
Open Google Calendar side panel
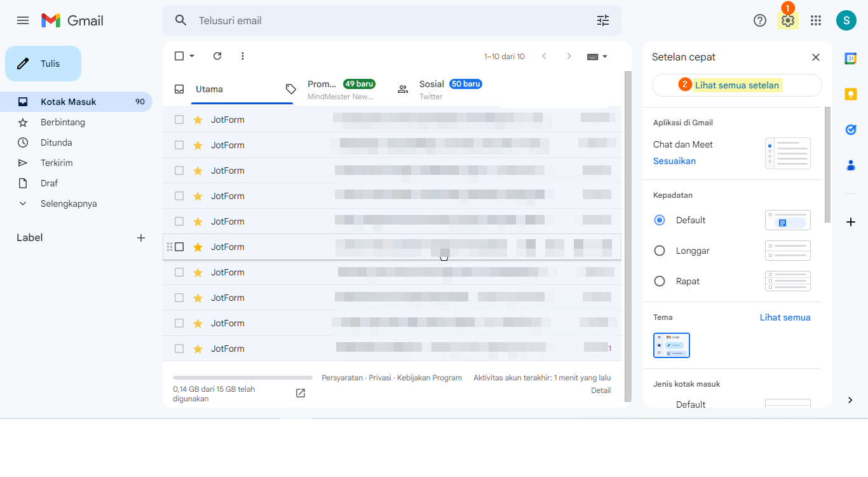click(851, 59)
